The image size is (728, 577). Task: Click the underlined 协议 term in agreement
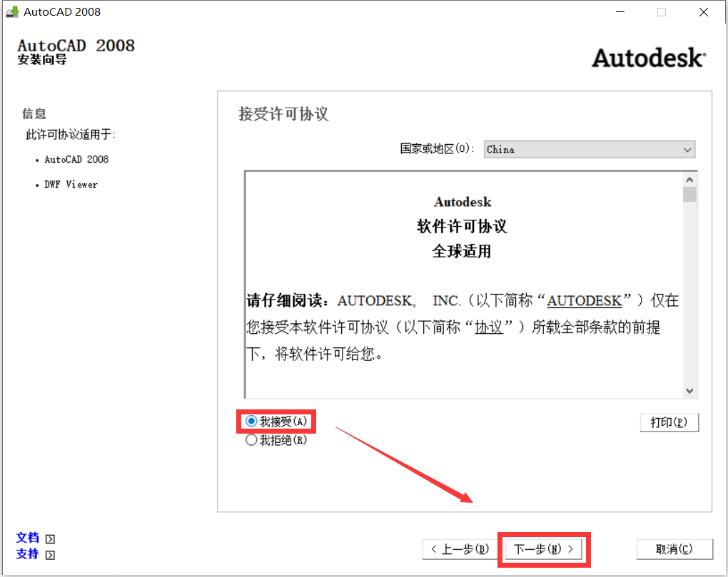488,327
